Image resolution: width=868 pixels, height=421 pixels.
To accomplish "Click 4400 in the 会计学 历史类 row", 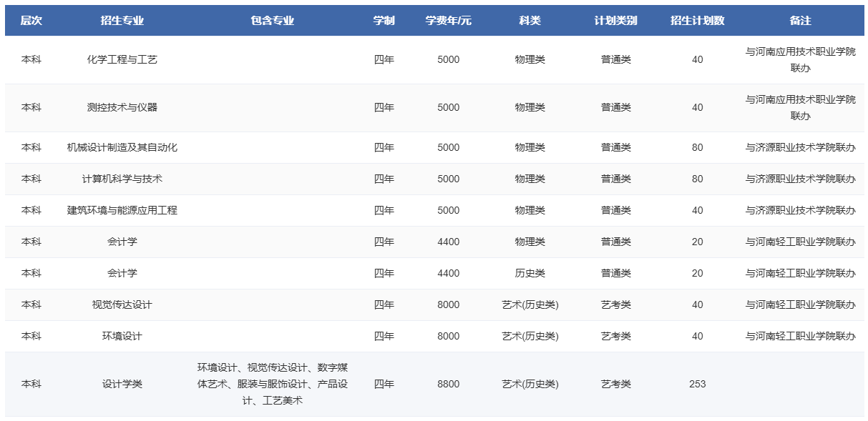I will pos(449,273).
